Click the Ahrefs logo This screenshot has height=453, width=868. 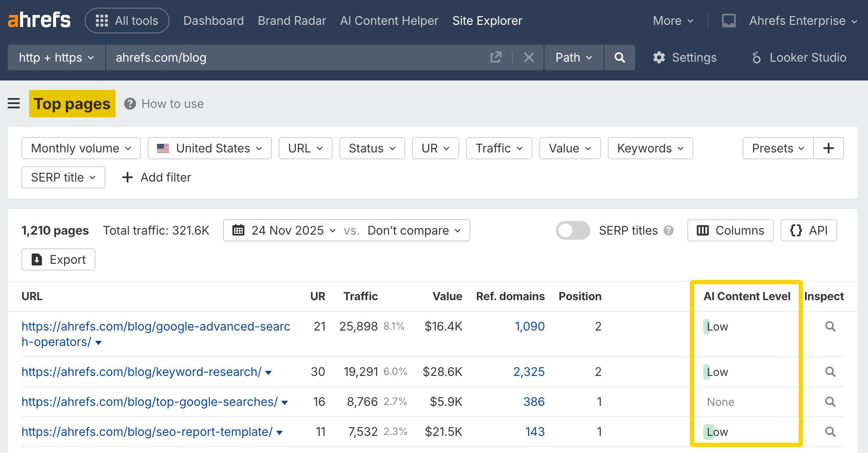(x=39, y=20)
